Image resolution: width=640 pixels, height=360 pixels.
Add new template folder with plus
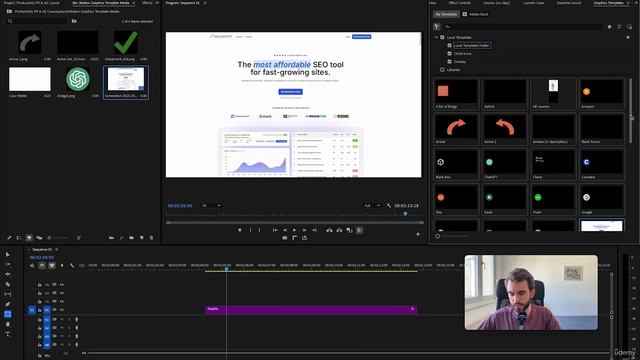[628, 37]
